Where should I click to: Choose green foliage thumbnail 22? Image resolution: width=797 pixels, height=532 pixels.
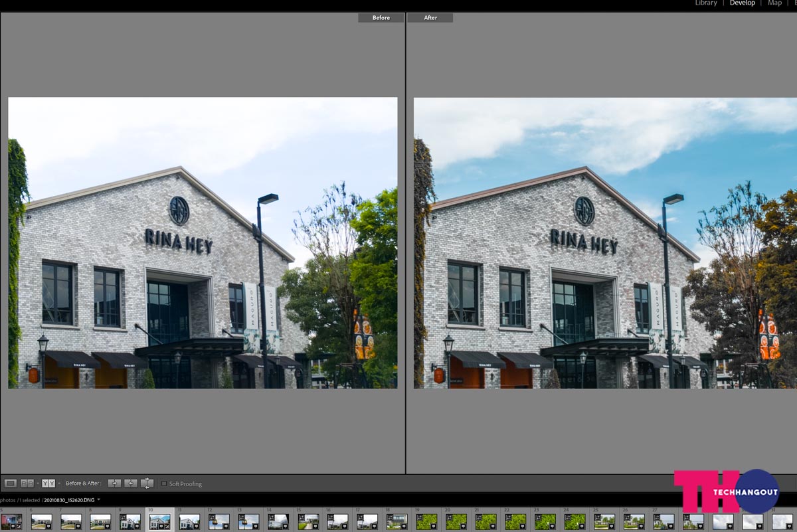pos(516,521)
